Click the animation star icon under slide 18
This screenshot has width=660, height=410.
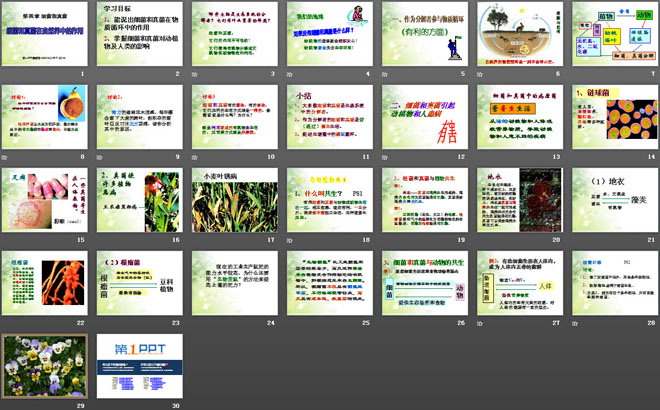pyautogui.click(x=290, y=240)
